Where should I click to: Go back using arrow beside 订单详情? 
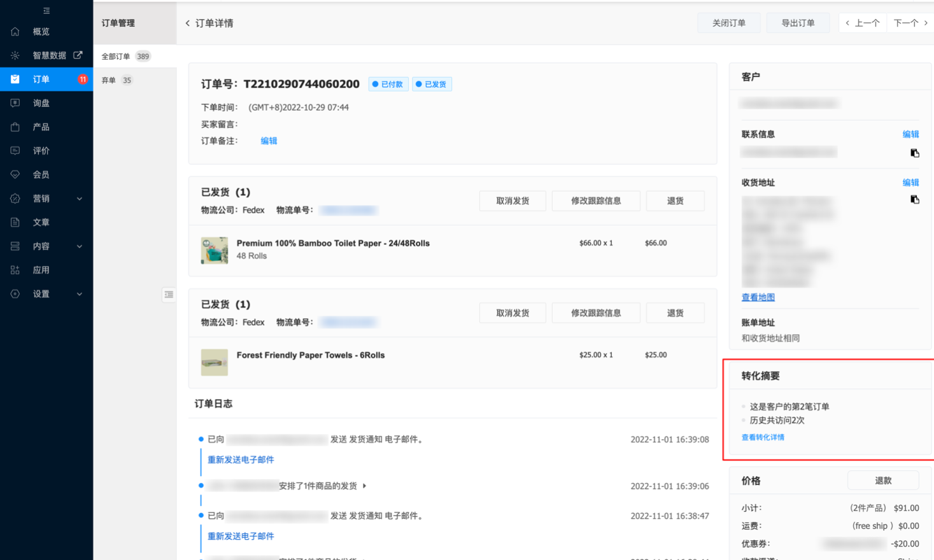[x=188, y=23]
